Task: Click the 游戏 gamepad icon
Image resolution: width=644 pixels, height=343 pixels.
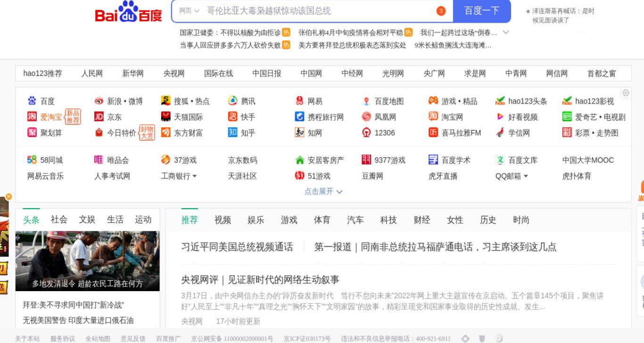Action: coord(433,101)
